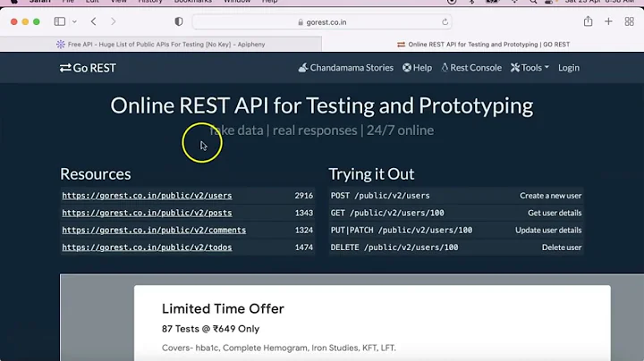The height and width of the screenshot is (361, 644).
Task: Click 'Update user details' label
Action: (x=548, y=231)
